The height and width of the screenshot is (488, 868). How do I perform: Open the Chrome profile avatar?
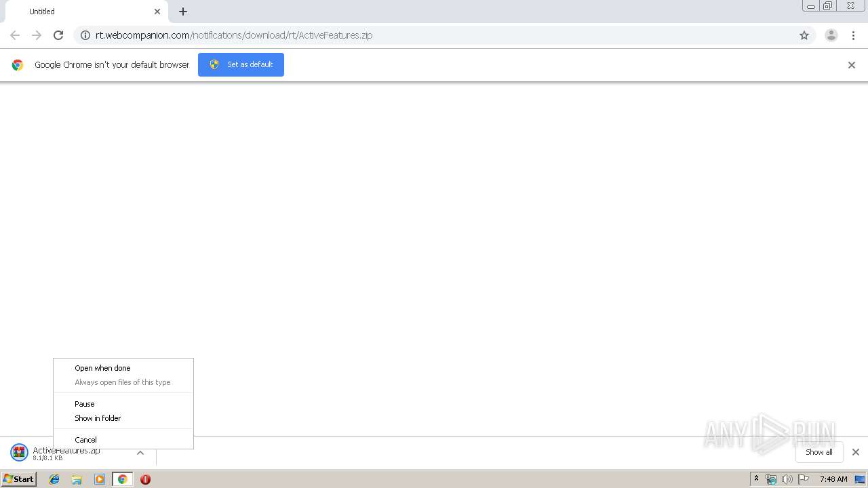[x=831, y=35]
